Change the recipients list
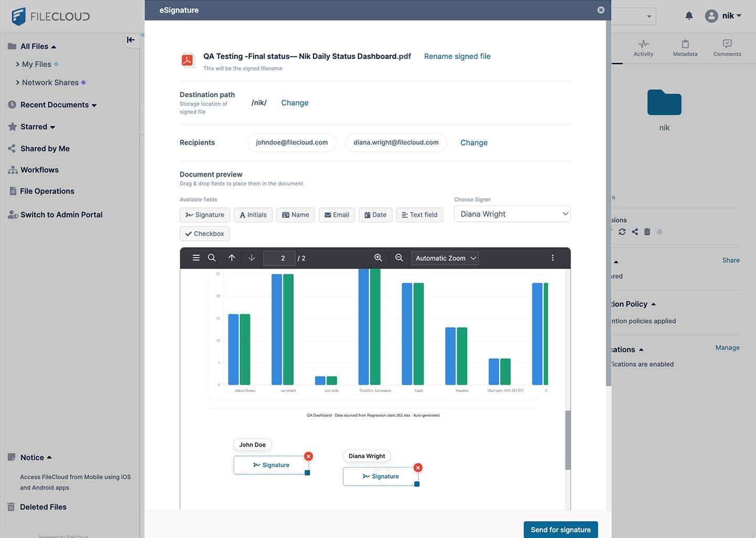 click(474, 143)
